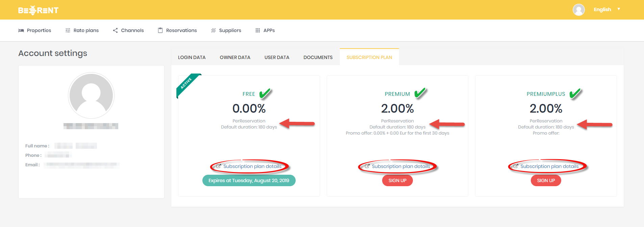The image size is (644, 227).
Task: Click the green checkmark beside FREE
Action: 265,93
